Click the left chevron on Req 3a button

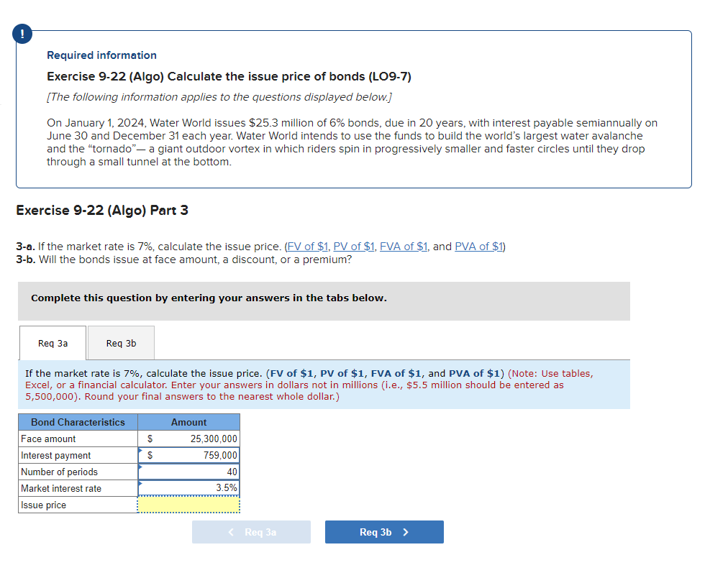[x=230, y=532]
